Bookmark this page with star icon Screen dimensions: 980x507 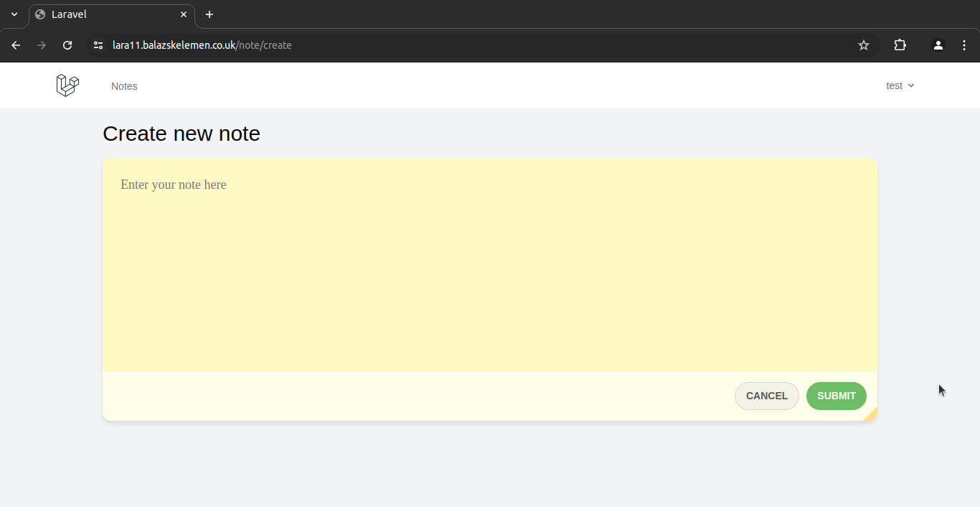[864, 45]
